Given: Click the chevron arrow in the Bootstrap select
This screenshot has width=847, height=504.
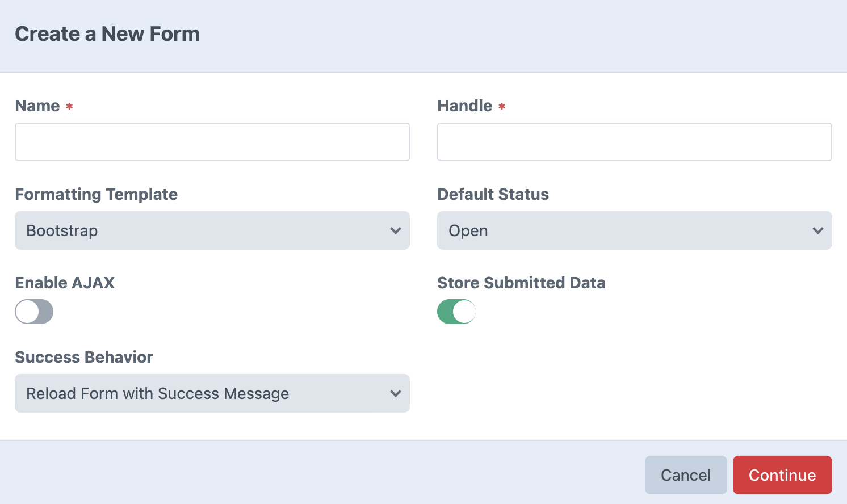Looking at the screenshot, I should click(396, 230).
